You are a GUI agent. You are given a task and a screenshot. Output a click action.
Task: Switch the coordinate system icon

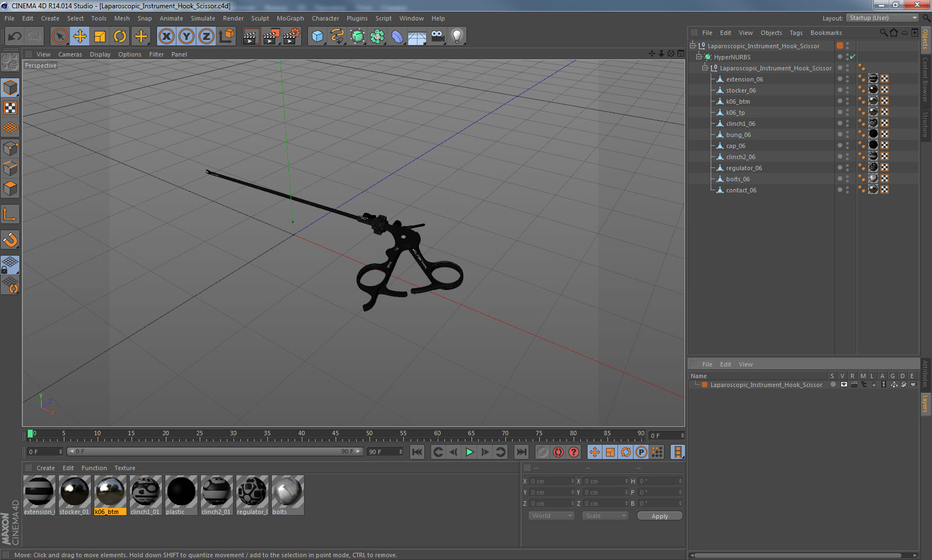tap(226, 37)
